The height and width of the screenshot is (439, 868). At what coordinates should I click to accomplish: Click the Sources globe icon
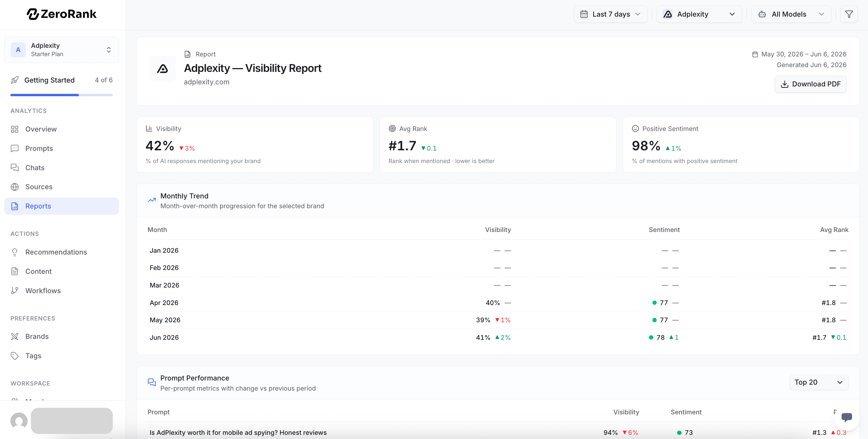click(x=15, y=187)
